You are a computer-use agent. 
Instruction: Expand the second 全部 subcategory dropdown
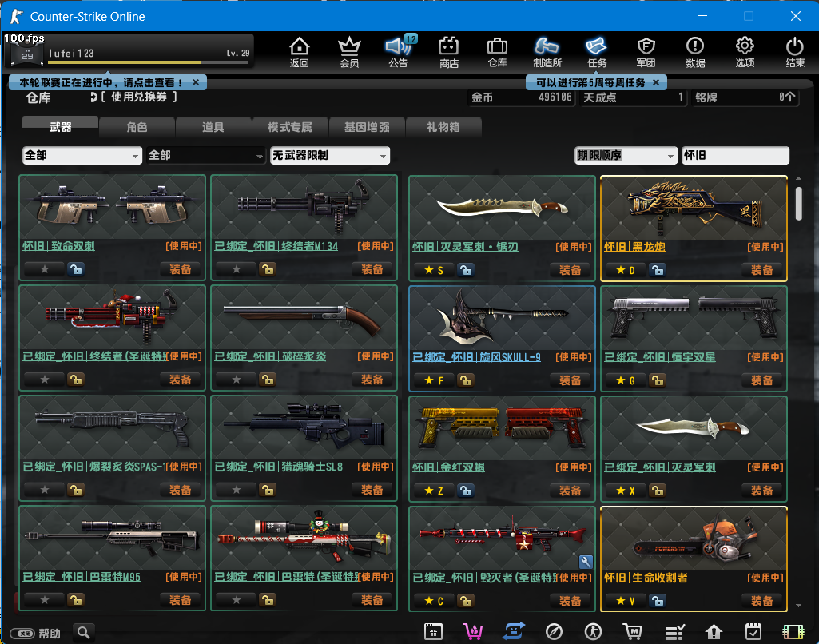[206, 155]
